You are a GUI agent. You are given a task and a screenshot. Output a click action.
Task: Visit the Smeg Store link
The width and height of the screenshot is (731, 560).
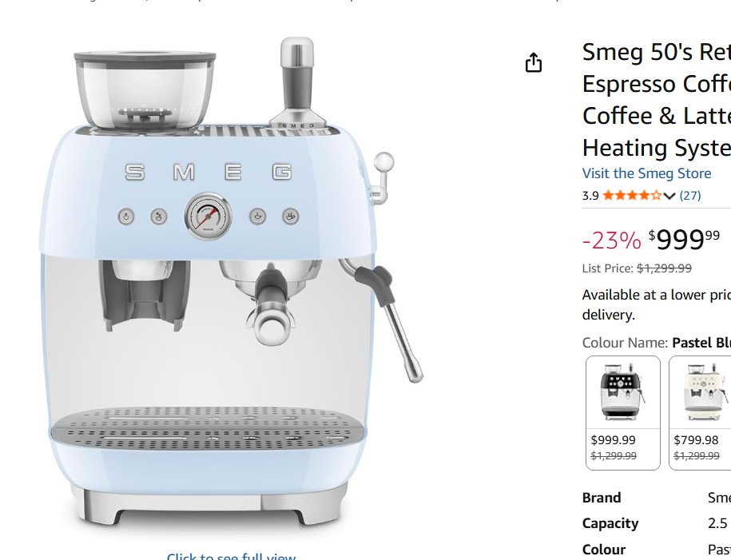point(646,173)
